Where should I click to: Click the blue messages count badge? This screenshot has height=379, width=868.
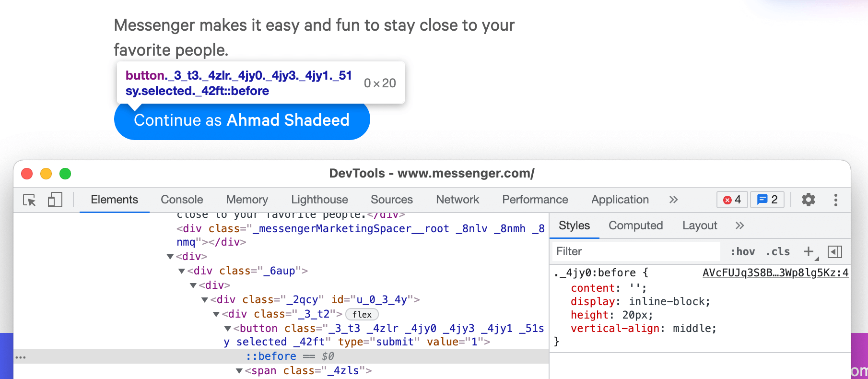coord(767,200)
